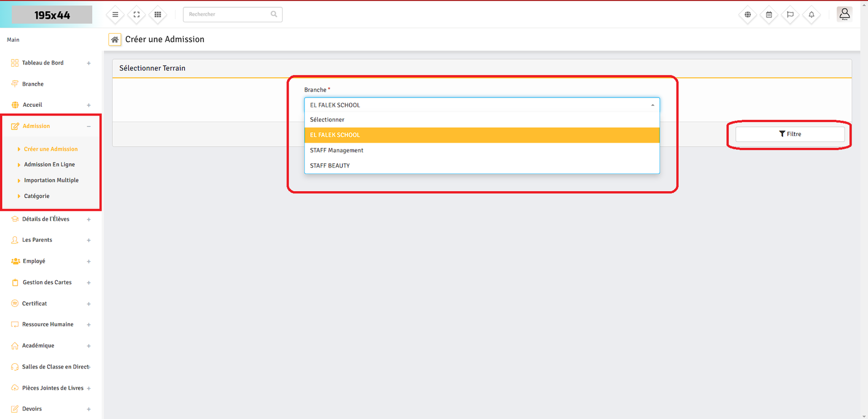Go to Importation Multiple submenu item
This screenshot has width=868, height=419.
[51, 181]
